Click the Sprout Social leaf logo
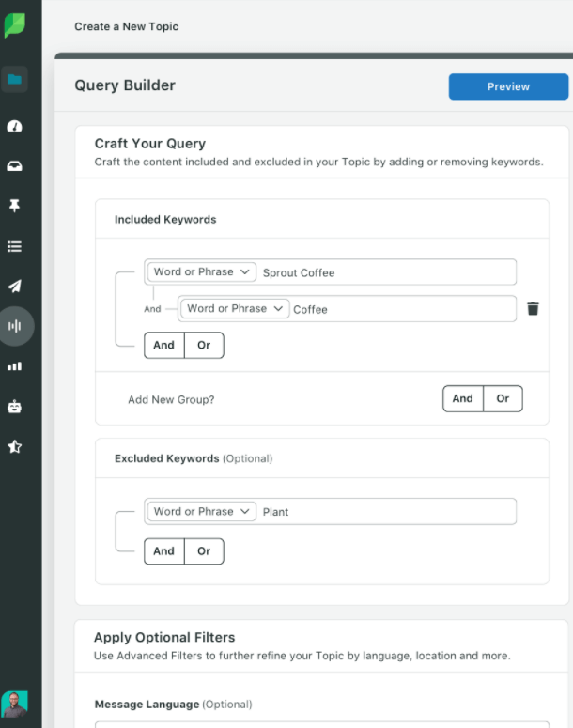Image resolution: width=573 pixels, height=728 pixels. (15, 25)
